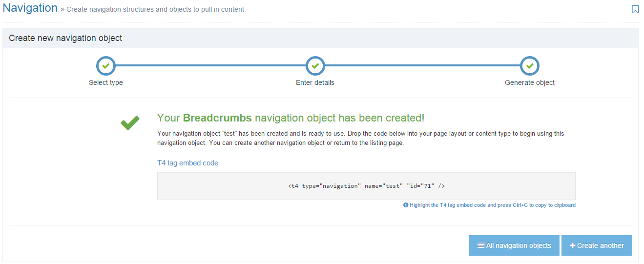Click inside the T4 embed code box
This screenshot has width=644, height=264.
366,186
